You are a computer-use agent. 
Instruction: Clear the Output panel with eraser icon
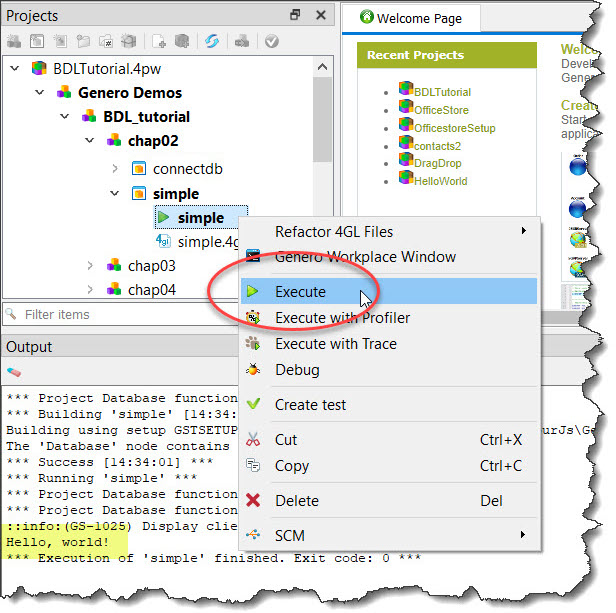14,371
